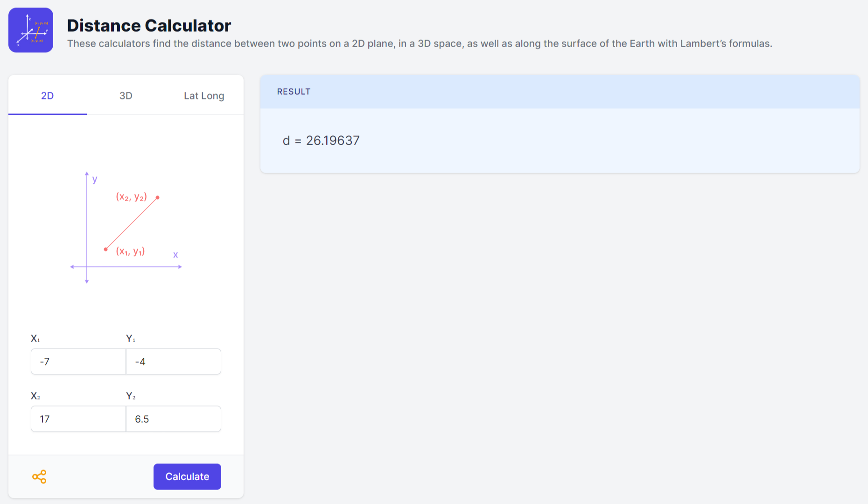Screen dimensions: 868x504
Task: Click the Distance Calculator logo icon
Action: click(x=30, y=30)
